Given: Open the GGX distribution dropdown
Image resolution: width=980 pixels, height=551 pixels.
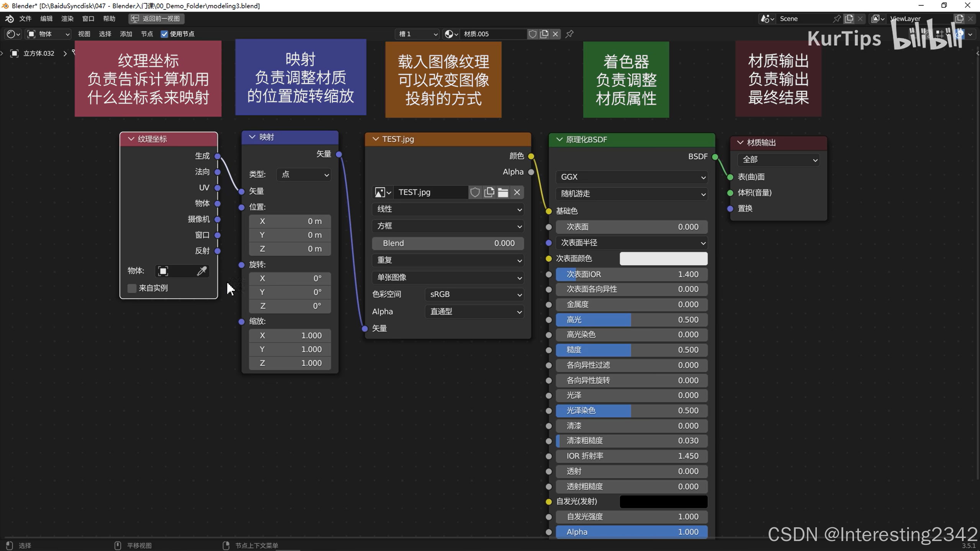Looking at the screenshot, I should 631,177.
